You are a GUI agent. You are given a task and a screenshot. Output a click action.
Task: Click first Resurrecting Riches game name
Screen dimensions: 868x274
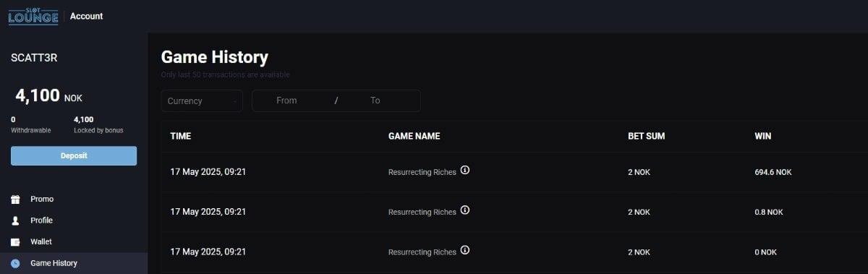tap(422, 172)
